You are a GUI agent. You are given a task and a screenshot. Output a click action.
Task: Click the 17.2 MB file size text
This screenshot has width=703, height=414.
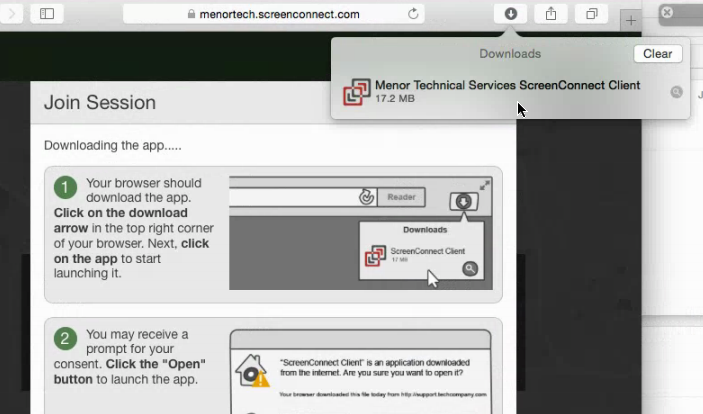[x=395, y=99]
